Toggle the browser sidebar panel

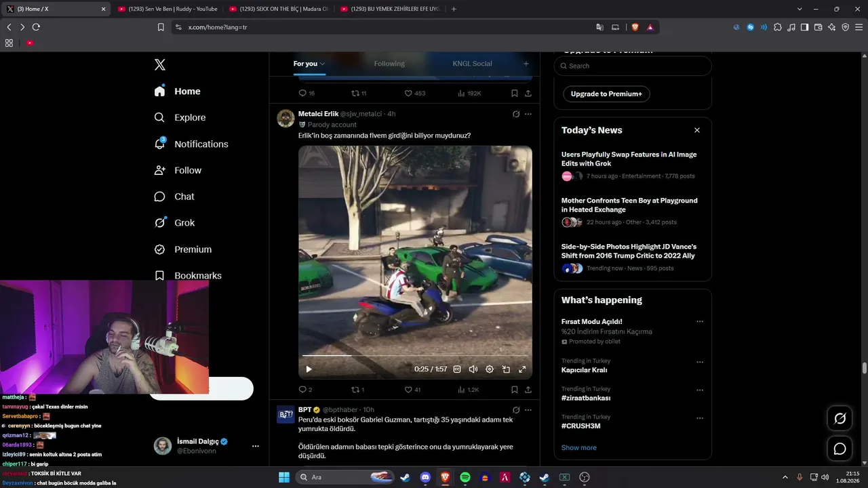tap(804, 27)
